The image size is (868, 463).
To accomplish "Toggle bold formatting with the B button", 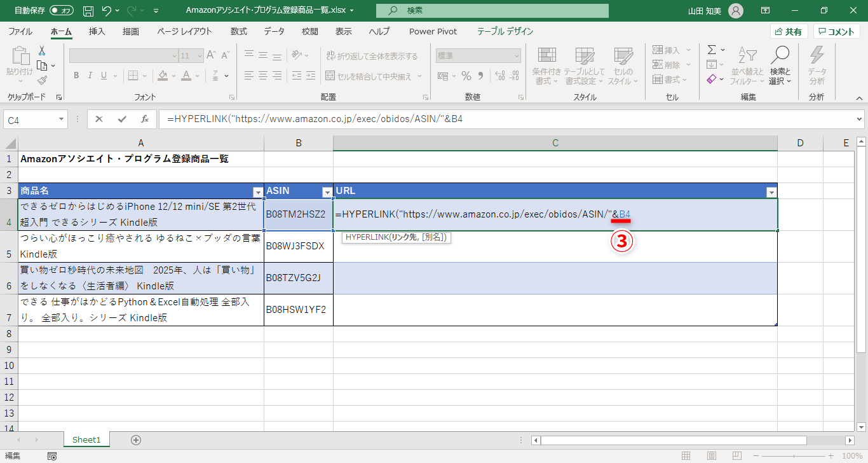I will pos(76,76).
